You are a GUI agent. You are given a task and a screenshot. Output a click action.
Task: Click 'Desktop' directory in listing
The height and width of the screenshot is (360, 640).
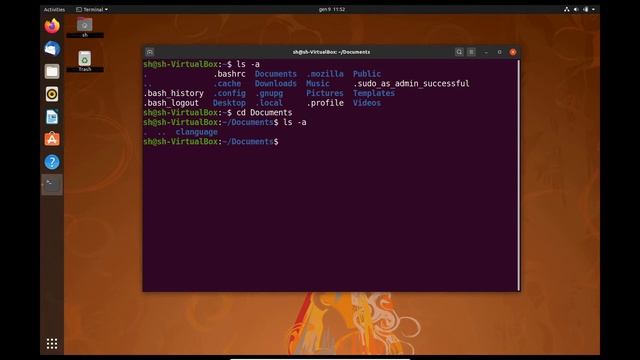[x=229, y=103]
